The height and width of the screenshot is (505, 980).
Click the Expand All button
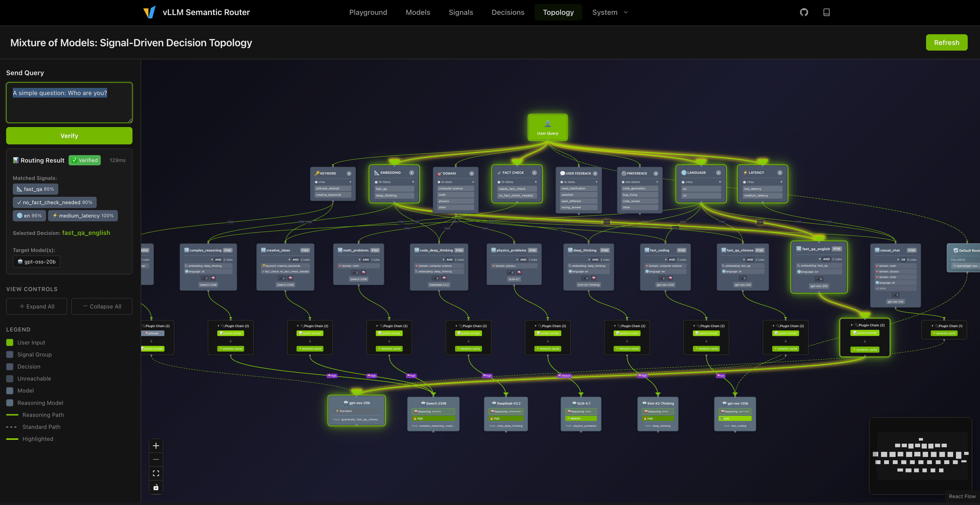[x=37, y=306]
